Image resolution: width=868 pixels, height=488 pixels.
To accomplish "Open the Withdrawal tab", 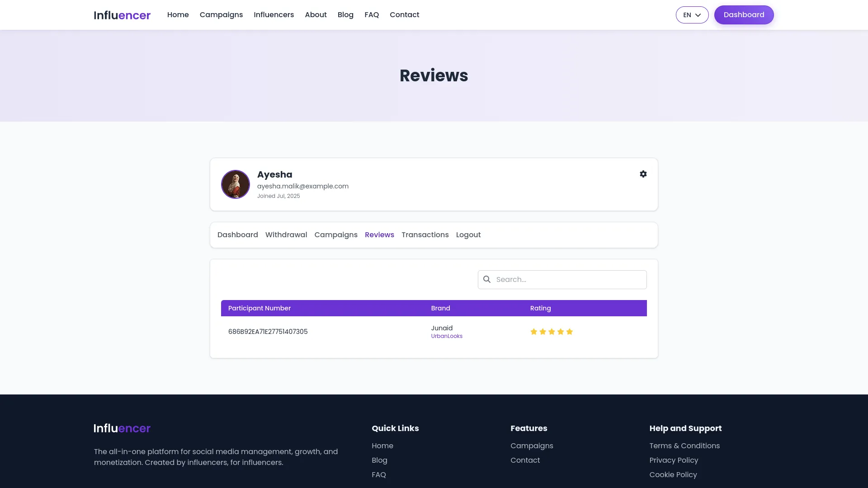I will 286,235.
